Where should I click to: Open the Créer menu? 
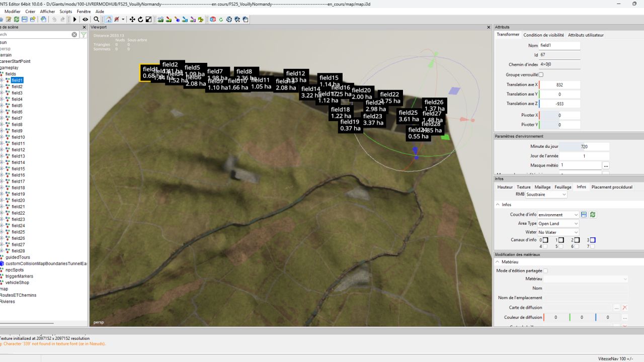tap(30, 12)
